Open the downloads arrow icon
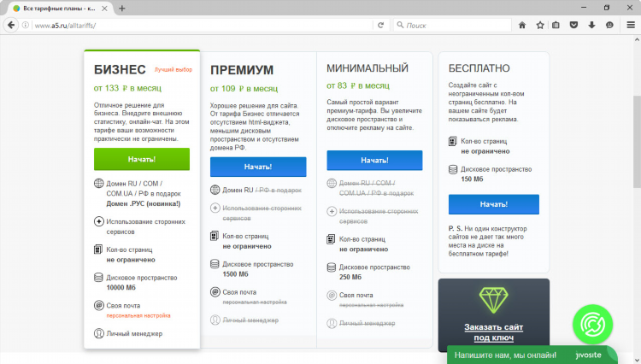The width and height of the screenshot is (641, 364). pyautogui.click(x=591, y=26)
